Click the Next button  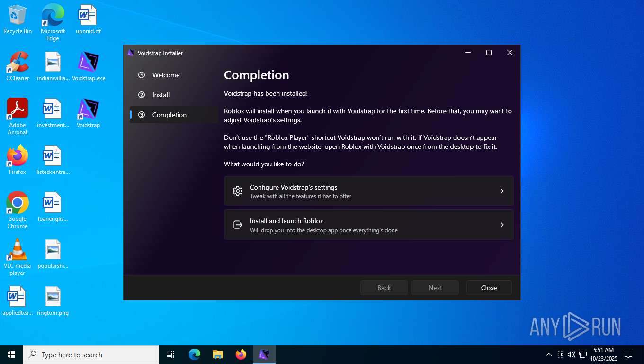pos(435,288)
